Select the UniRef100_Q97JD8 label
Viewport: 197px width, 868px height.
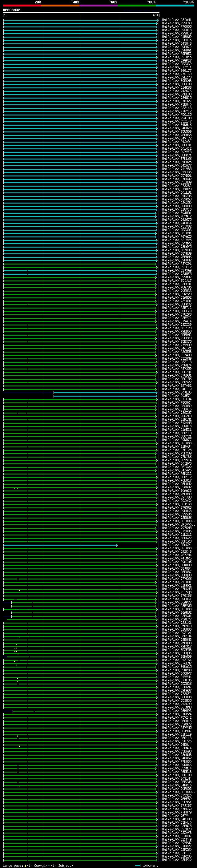176,498
